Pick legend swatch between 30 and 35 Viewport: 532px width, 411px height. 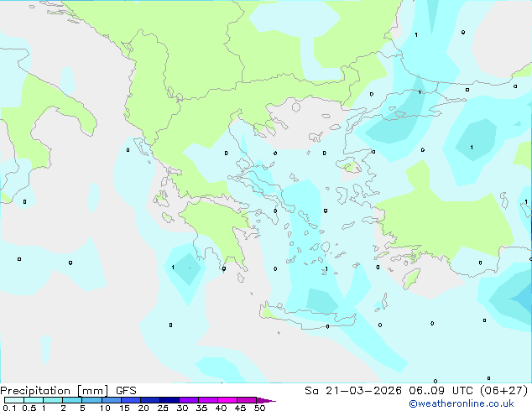[x=189, y=400]
